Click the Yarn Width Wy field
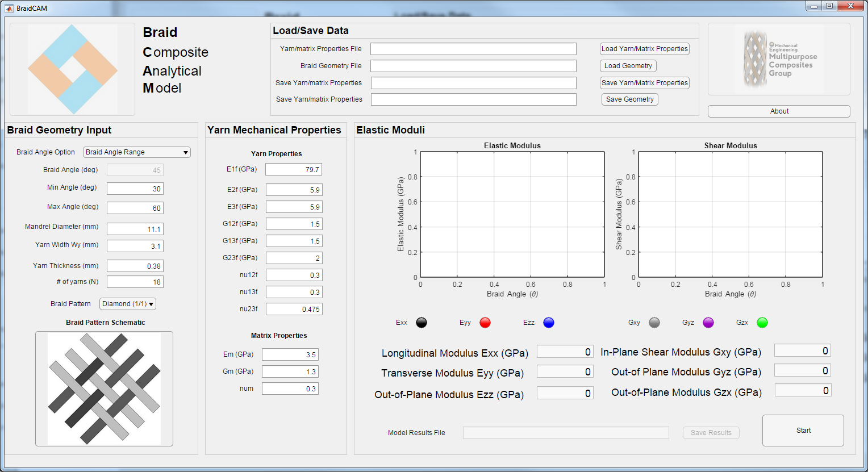 click(x=135, y=246)
